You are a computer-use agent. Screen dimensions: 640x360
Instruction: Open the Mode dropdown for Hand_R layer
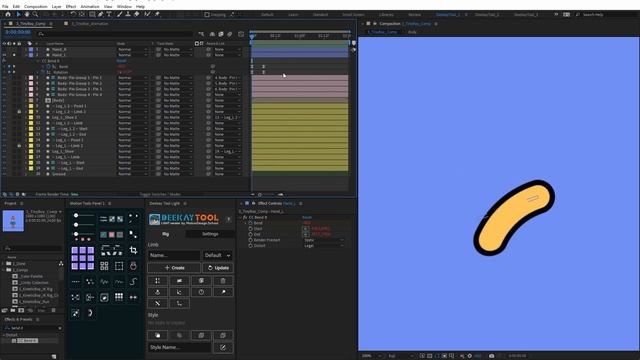[132, 49]
